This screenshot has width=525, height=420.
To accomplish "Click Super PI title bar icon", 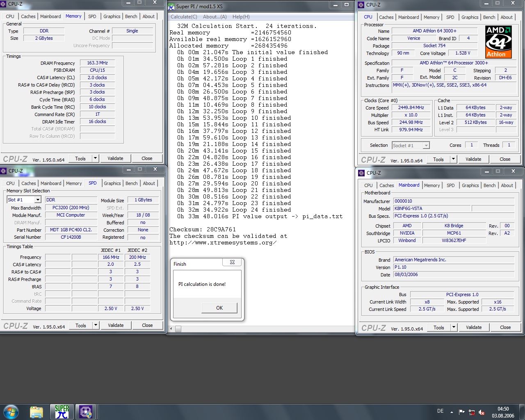I will click(171, 6).
